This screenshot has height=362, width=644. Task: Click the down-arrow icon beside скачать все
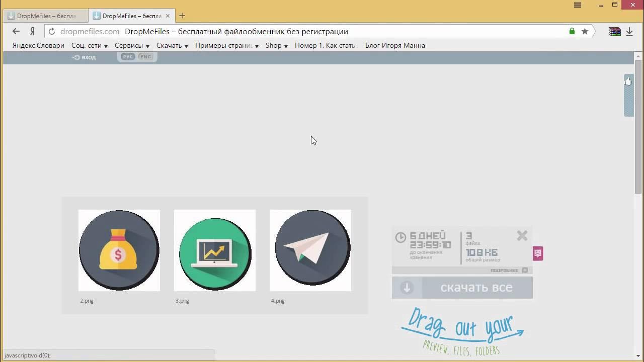[x=407, y=288]
